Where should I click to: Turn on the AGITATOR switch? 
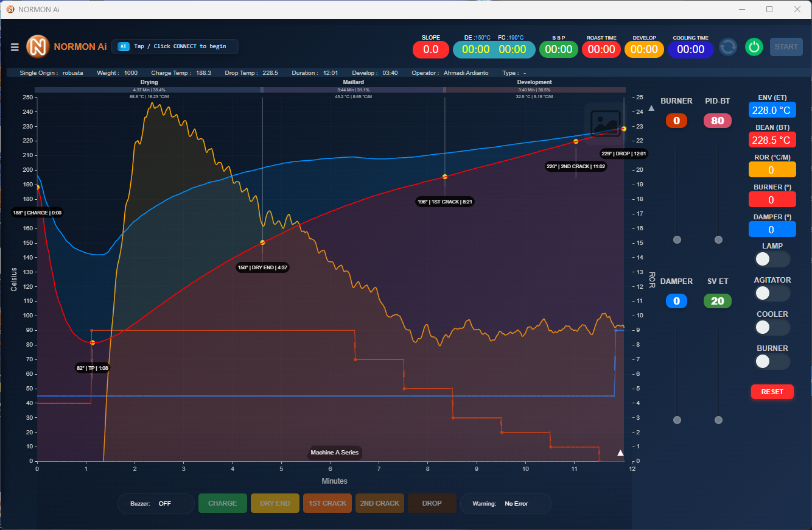point(771,293)
